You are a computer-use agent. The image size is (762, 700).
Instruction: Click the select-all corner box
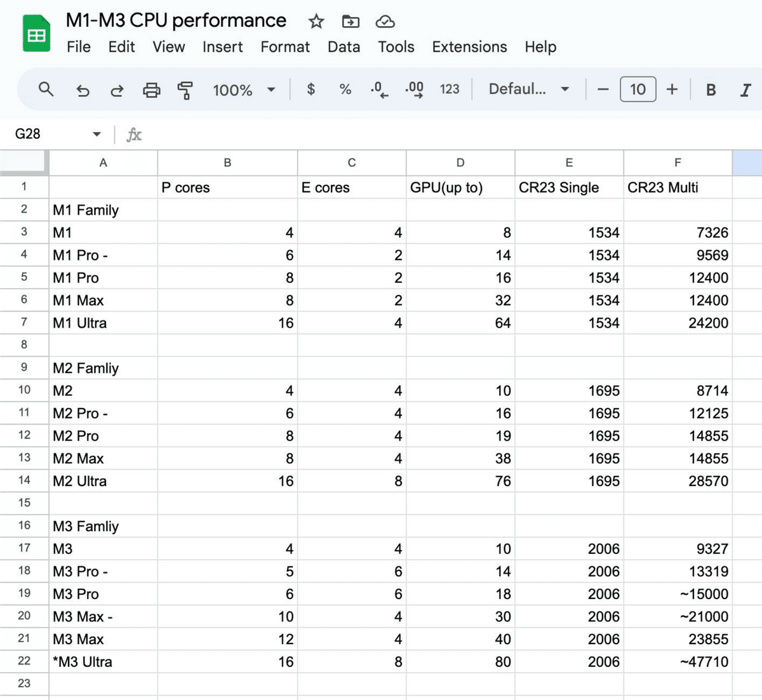coord(24,163)
